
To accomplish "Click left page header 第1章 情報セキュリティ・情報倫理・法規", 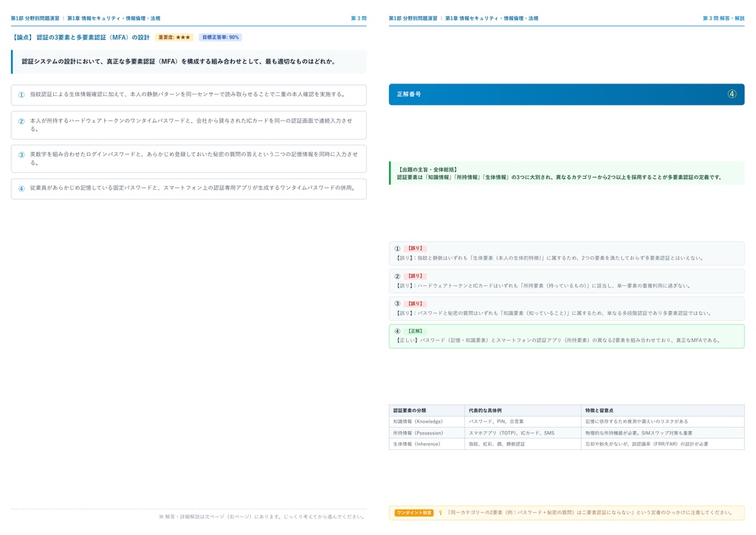I will click(x=114, y=18).
